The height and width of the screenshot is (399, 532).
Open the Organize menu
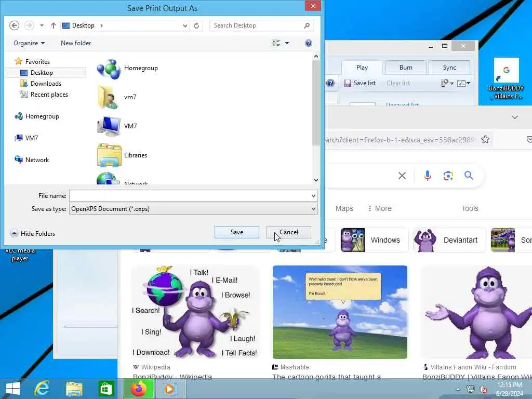pyautogui.click(x=29, y=43)
